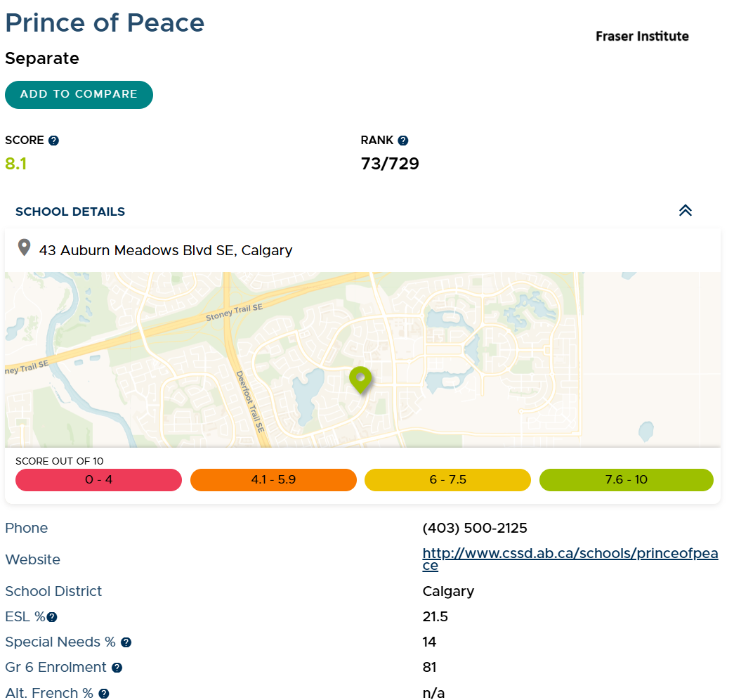Click the green 7.6 - 10 score swatch
This screenshot has width=734, height=700.
click(x=626, y=480)
